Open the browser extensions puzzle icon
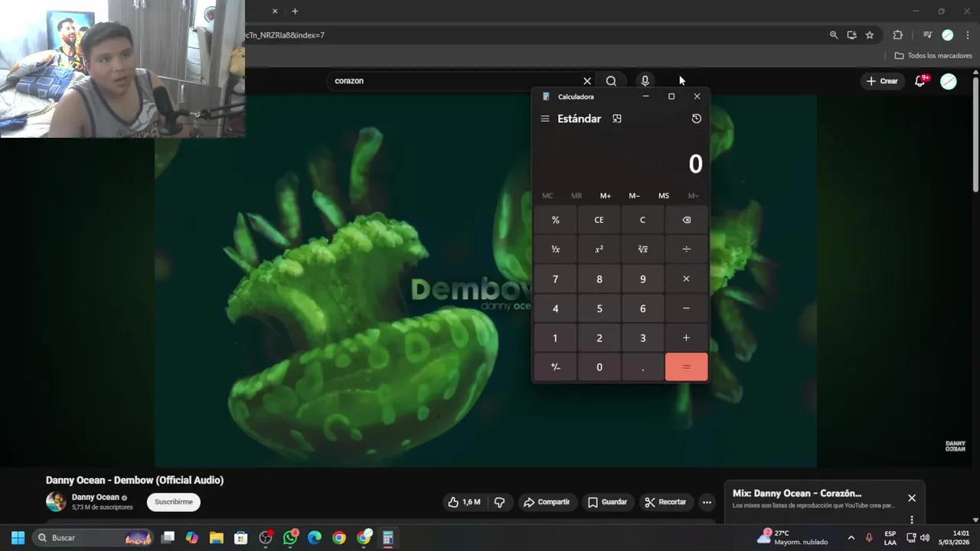The height and width of the screenshot is (551, 980). (x=897, y=35)
